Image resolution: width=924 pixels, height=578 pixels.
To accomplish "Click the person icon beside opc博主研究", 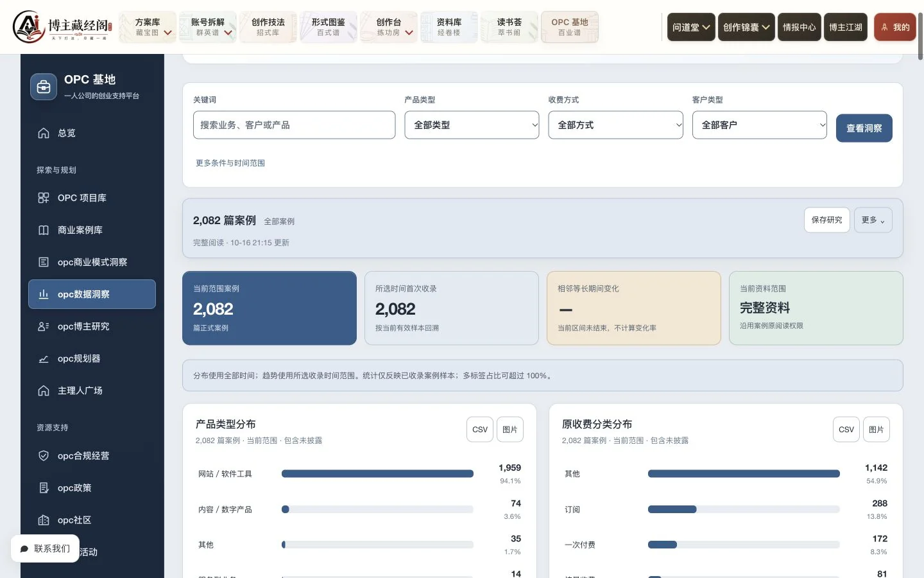I will coord(44,326).
